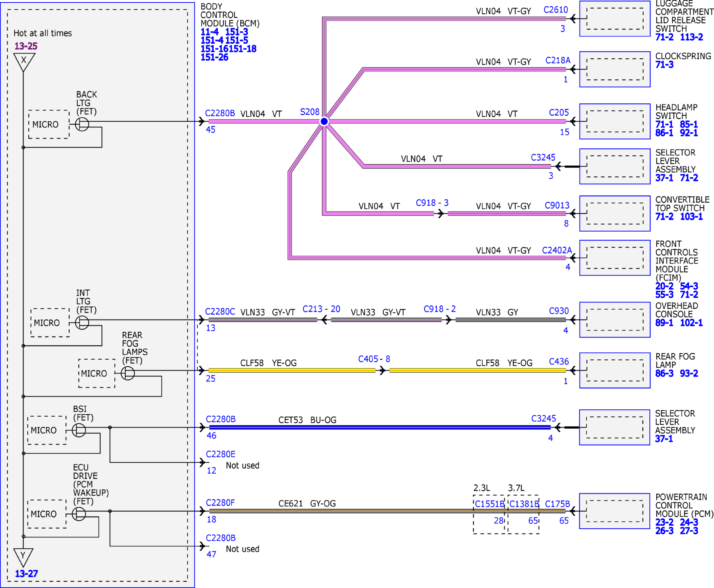Click the C2280F connector label
Image resolution: width=714 pixels, height=588 pixels.
click(220, 503)
